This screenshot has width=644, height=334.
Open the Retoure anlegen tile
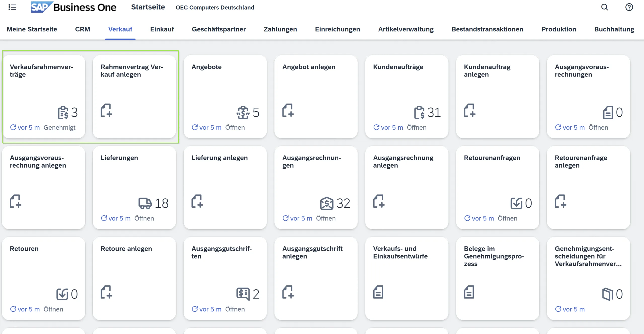point(134,278)
